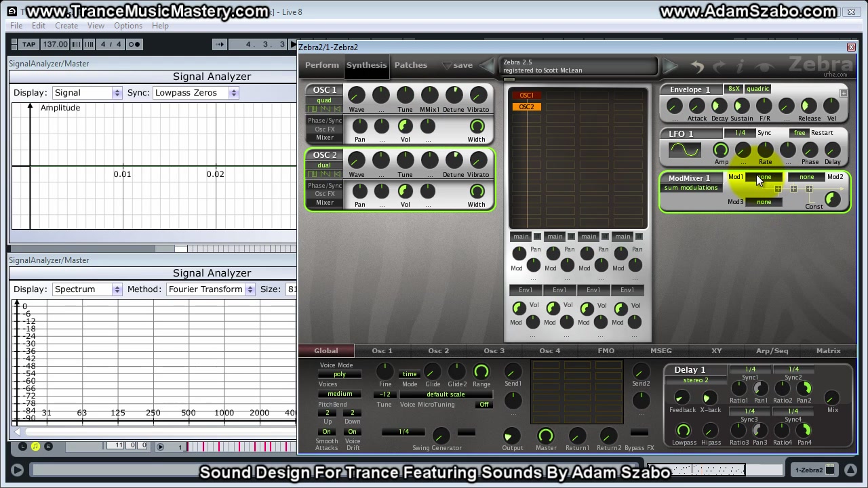The image size is (868, 488).
Task: Open the 'default scale' microtuning selector
Action: (x=446, y=394)
